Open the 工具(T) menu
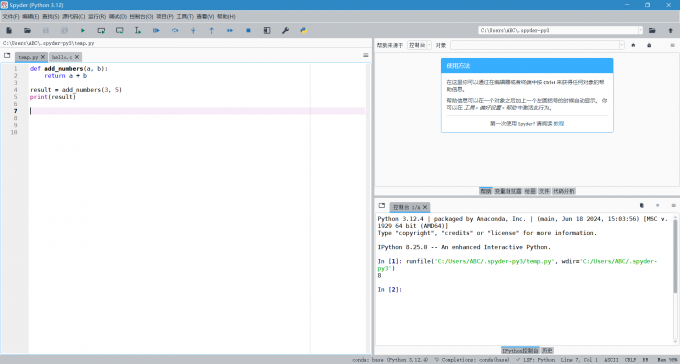 [x=185, y=16]
